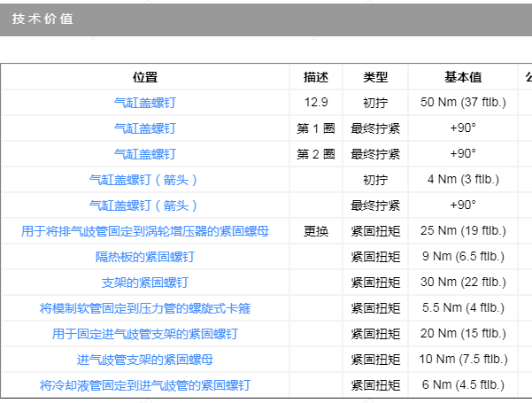This screenshot has width=532, height=403.
Task: Click the 位置 column header
Action: click(145, 77)
